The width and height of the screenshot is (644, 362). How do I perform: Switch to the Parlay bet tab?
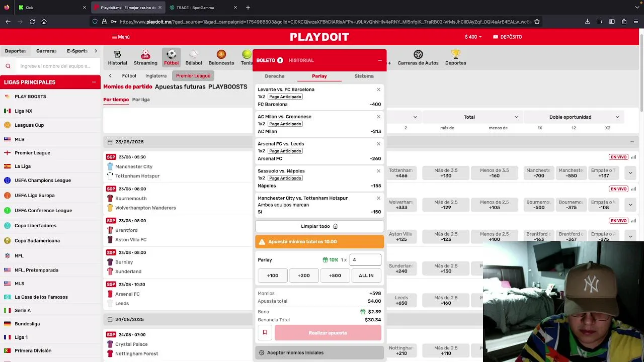pos(319,76)
